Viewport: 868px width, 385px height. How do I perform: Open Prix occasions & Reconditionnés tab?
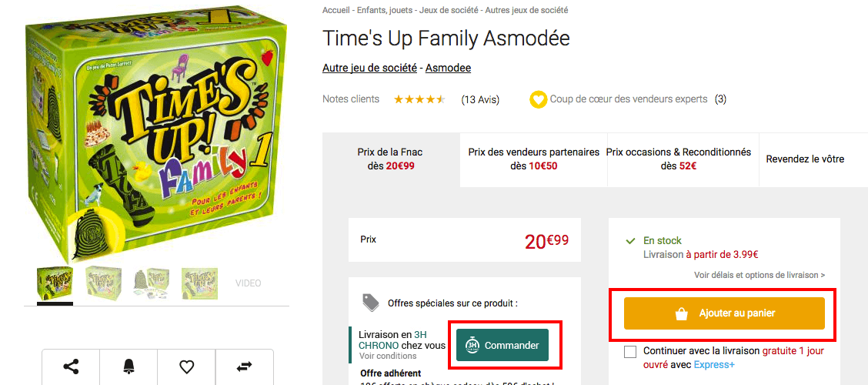[x=678, y=159]
